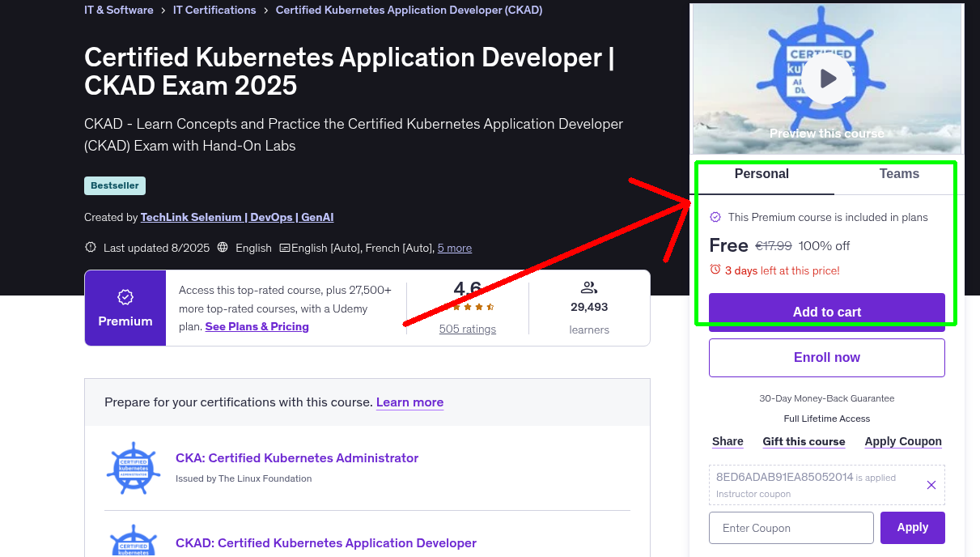Play the course preview video
Image resolution: width=980 pixels, height=557 pixels.
[827, 79]
